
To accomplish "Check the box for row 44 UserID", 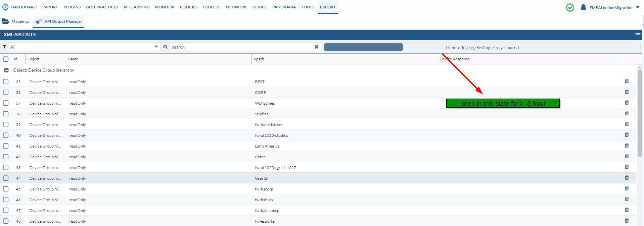I will pyautogui.click(x=6, y=178).
